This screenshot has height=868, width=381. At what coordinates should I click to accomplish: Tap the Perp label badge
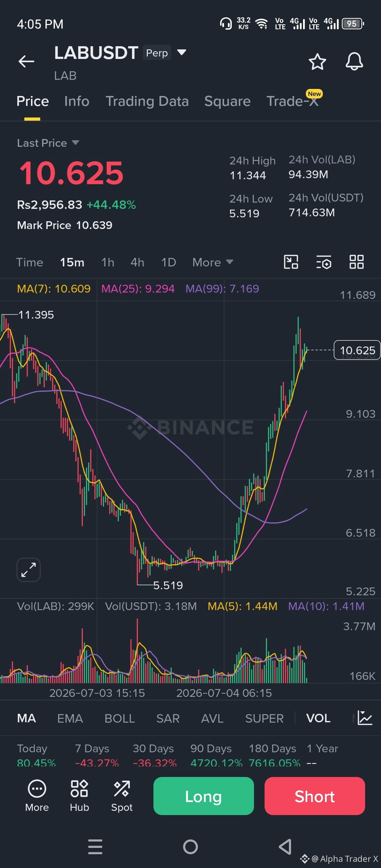click(x=157, y=53)
